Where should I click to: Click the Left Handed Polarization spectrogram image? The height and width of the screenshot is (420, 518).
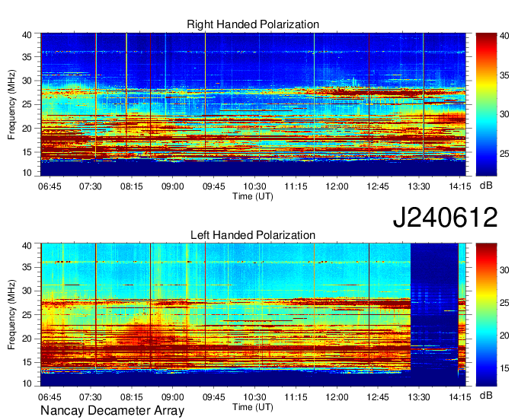click(x=253, y=314)
